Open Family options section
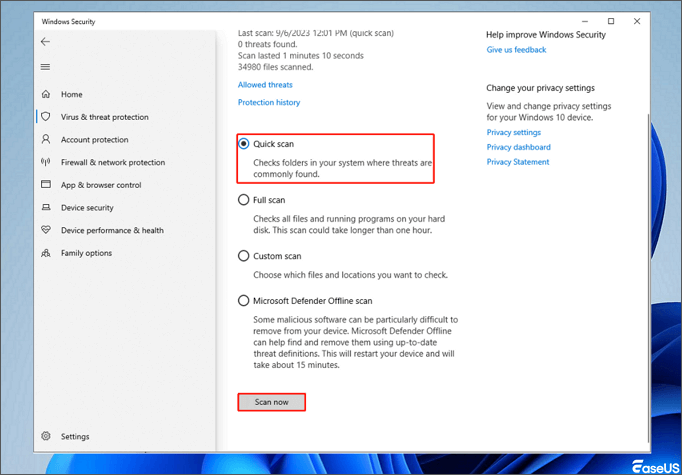The height and width of the screenshot is (475, 682). tap(87, 253)
